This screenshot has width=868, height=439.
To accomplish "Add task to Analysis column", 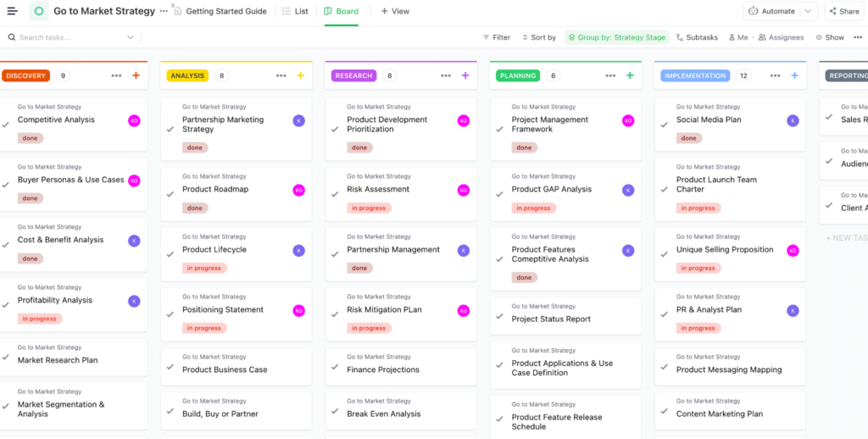I will (x=301, y=75).
